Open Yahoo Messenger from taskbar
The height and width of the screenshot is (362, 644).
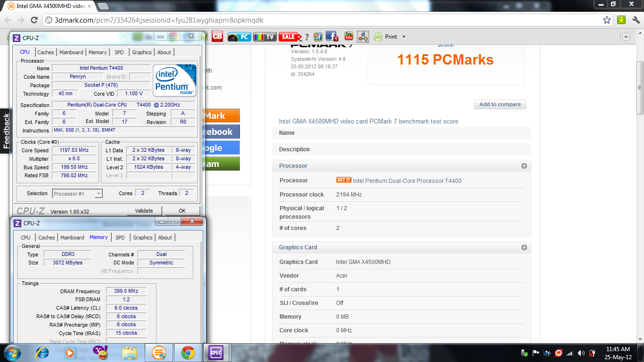(x=100, y=353)
